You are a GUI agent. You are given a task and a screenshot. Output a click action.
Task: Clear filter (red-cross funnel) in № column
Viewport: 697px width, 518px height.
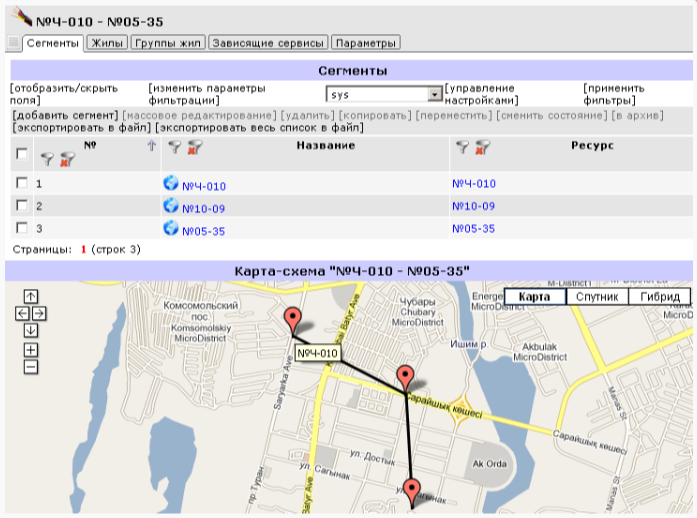67,159
